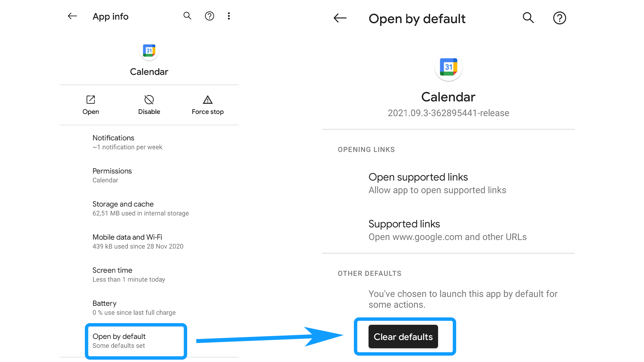Go back from Open by default screen
The width and height of the screenshot is (644, 362).
tap(340, 18)
